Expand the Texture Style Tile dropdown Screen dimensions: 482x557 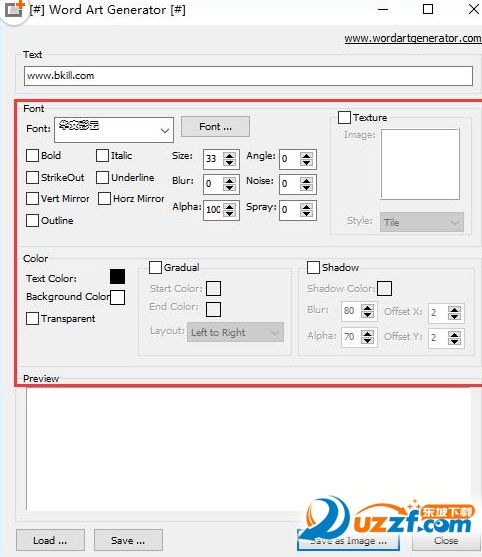click(x=422, y=222)
